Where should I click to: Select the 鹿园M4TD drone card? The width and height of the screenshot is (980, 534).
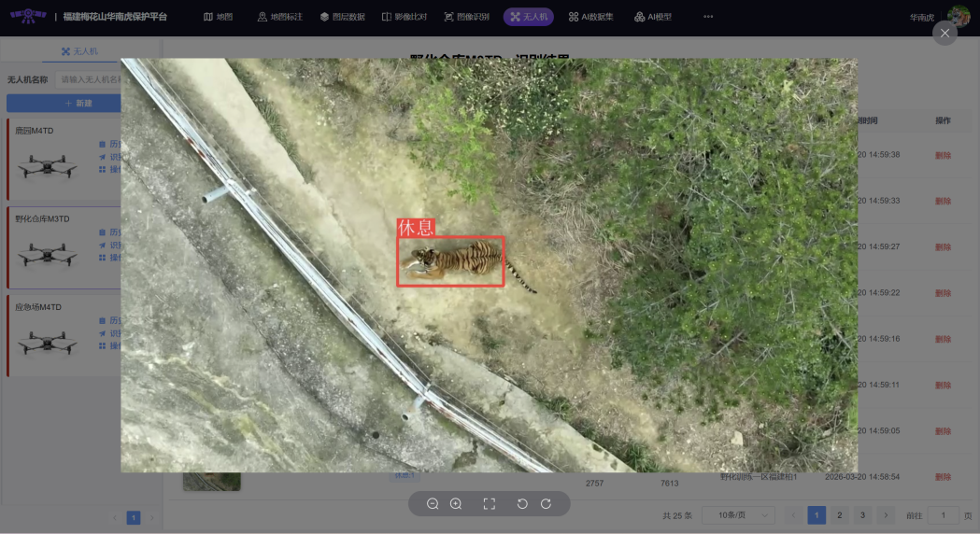pyautogui.click(x=64, y=160)
